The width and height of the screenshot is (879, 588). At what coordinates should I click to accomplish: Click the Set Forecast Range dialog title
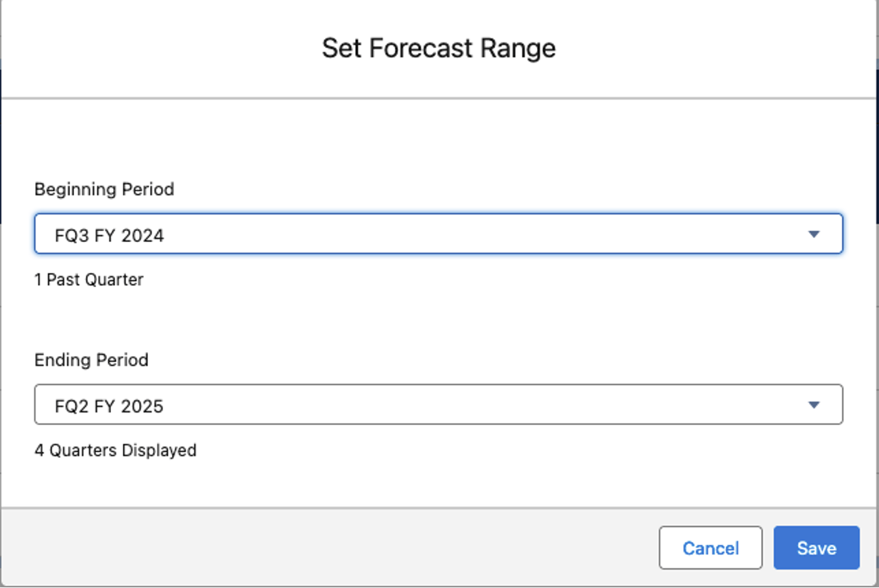coord(439,49)
